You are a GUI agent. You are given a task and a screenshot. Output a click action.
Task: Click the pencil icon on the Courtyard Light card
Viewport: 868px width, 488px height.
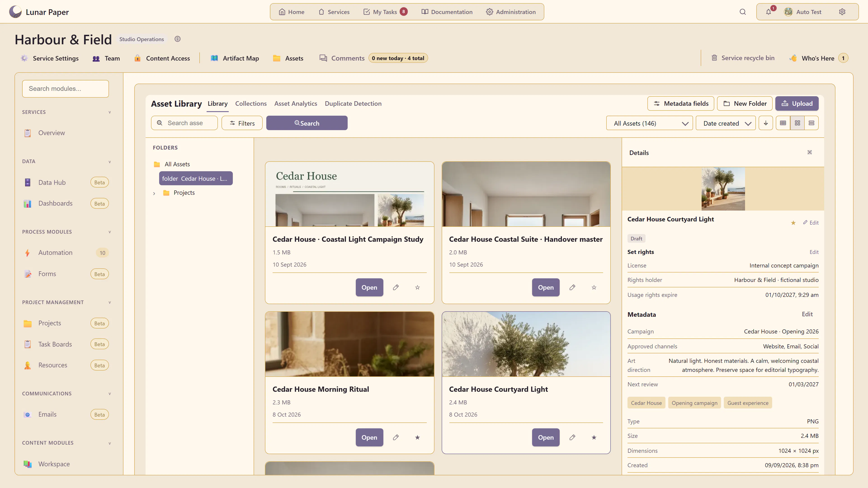[x=573, y=437]
